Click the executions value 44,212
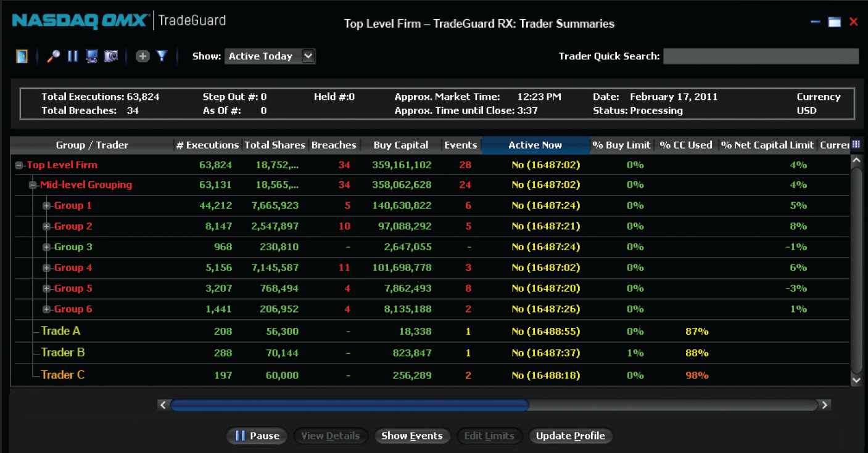The width and height of the screenshot is (868, 453). (215, 206)
